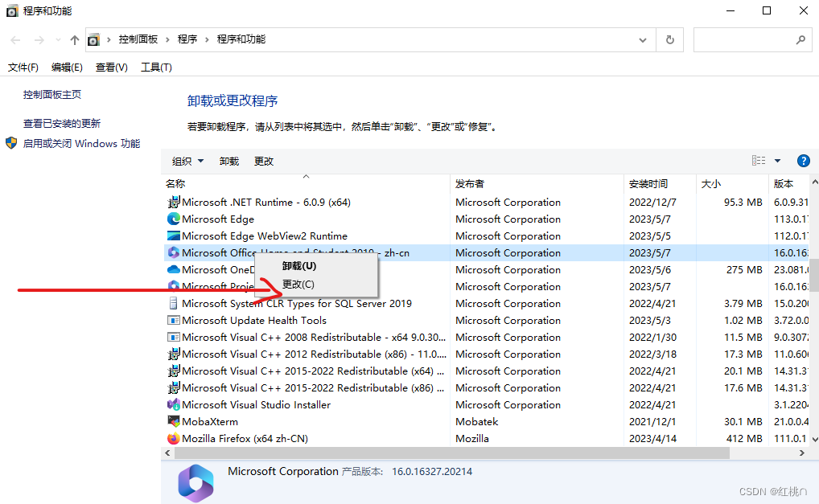This screenshot has height=504, width=819.
Task: Open the blue help question icon
Action: point(804,161)
